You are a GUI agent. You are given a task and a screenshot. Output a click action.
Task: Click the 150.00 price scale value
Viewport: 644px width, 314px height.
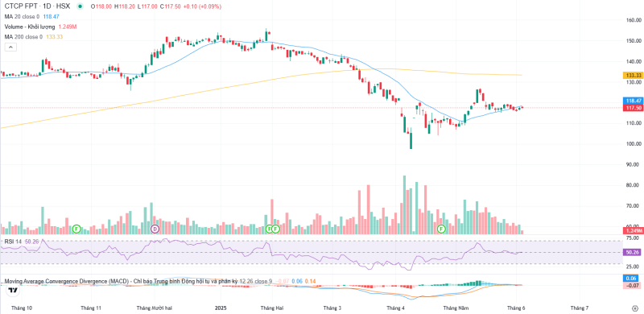click(x=633, y=41)
